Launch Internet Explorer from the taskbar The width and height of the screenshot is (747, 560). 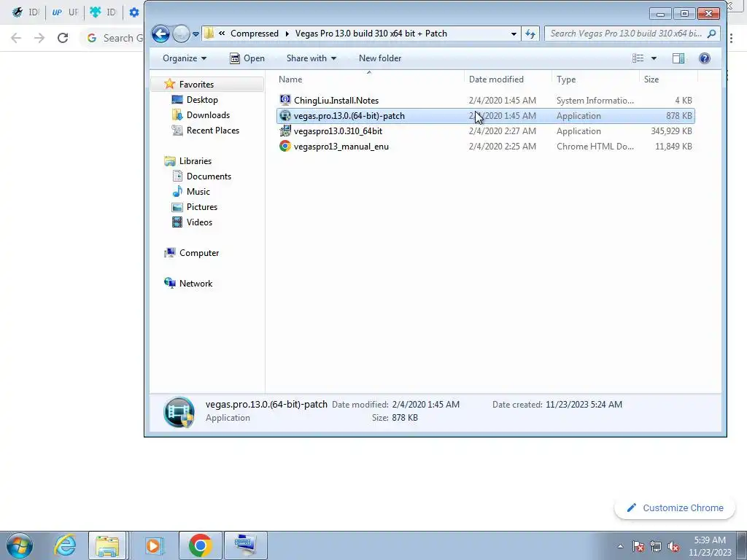65,545
